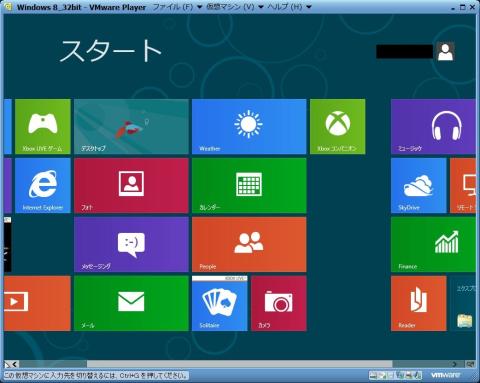480x383 pixels.
Task: Open the カメラ tile
Action: pyautogui.click(x=279, y=303)
